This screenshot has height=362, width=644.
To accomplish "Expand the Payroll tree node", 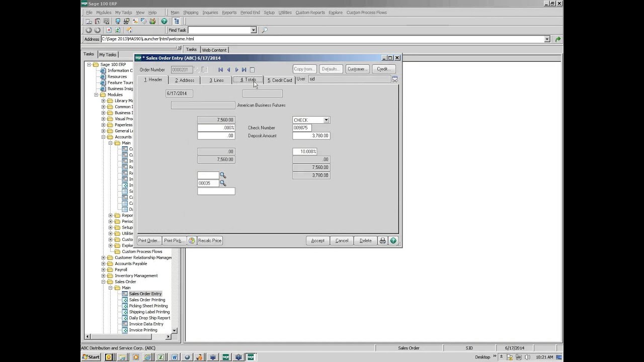I will click(103, 269).
